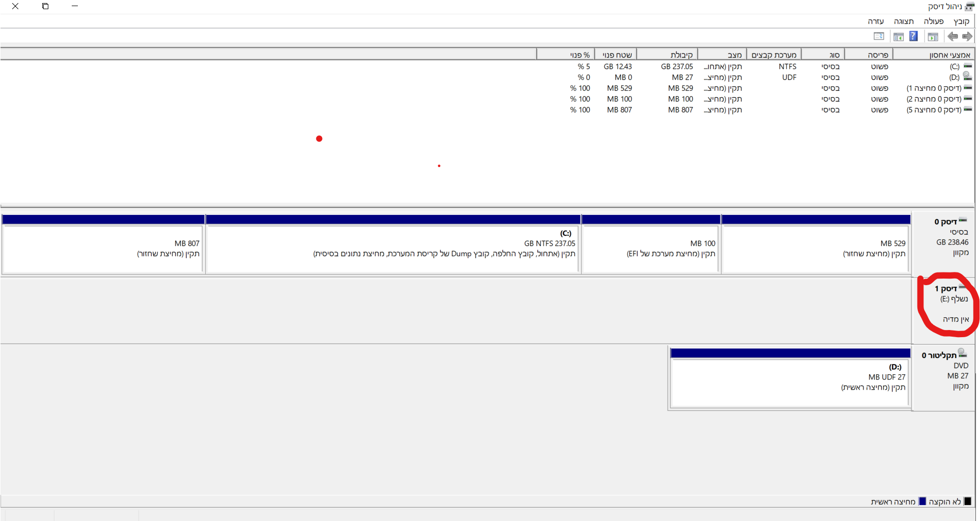The image size is (980, 521).
Task: Click the 'לא הוקצה' legend label
Action: point(945,502)
